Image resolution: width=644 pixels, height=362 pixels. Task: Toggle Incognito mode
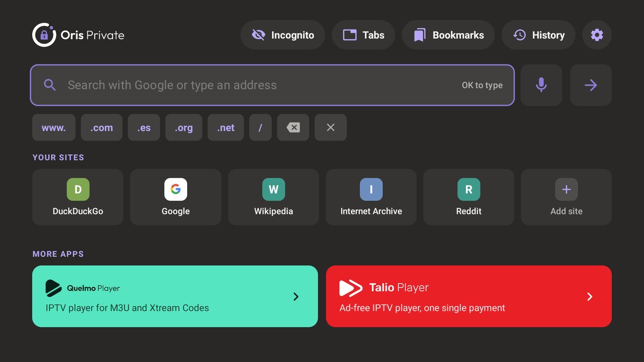pyautogui.click(x=283, y=35)
